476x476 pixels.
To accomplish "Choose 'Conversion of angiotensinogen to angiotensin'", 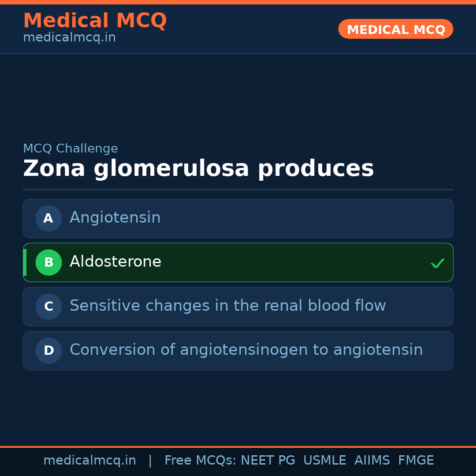I will click(x=246, y=350).
